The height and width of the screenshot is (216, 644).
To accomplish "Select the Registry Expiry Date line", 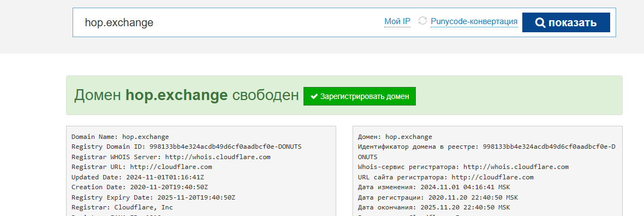I will pos(153,197).
